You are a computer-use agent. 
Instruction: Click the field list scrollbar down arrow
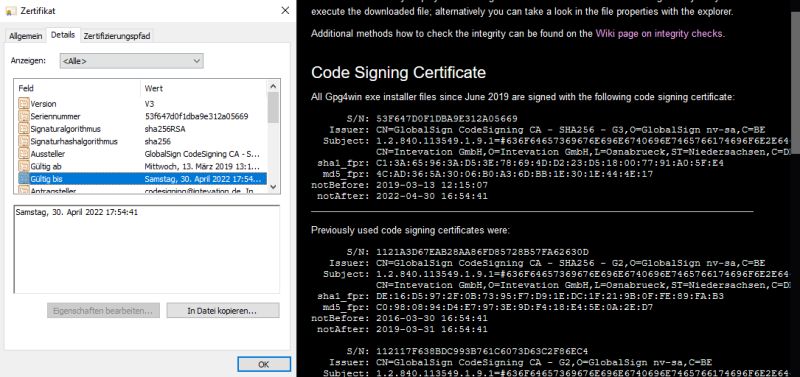(x=273, y=187)
